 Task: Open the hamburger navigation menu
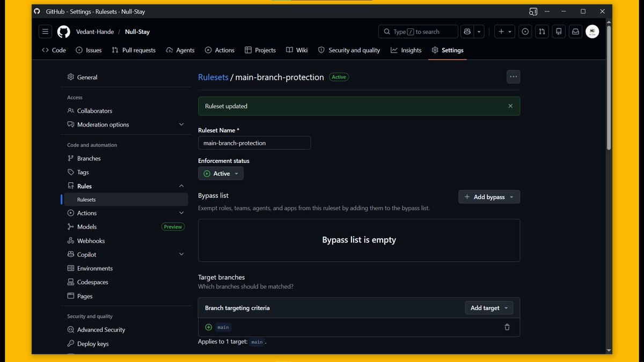coord(45,32)
